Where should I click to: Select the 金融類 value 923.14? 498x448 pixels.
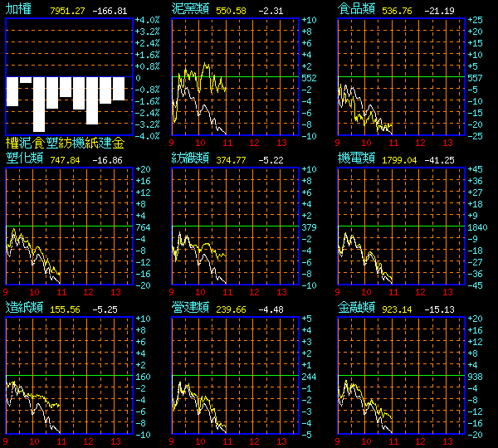(397, 309)
